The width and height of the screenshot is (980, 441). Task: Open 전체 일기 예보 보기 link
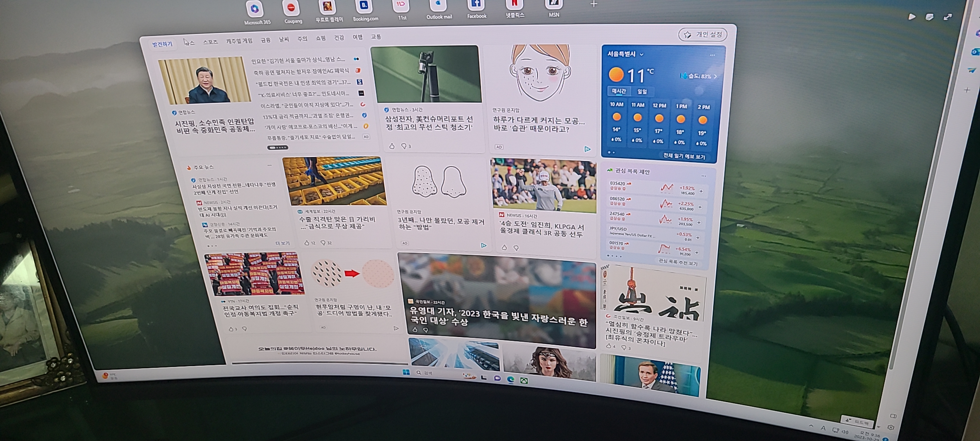pos(684,156)
